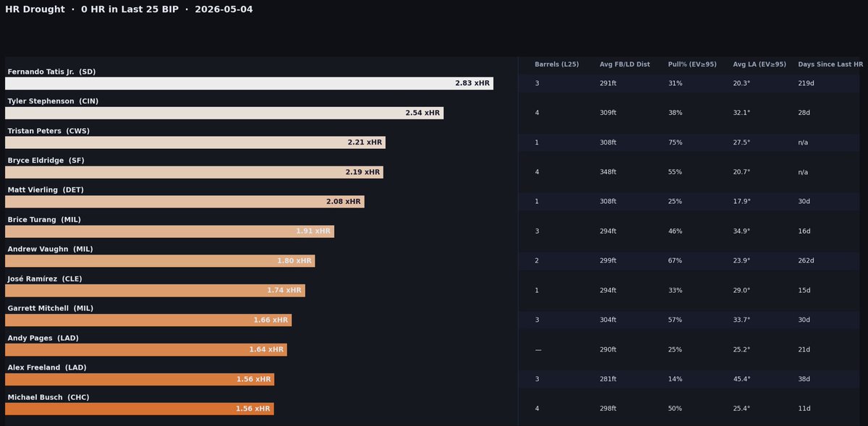The image size is (868, 426).
Task: Click the 1.74 xHR bar
Action: click(x=155, y=291)
